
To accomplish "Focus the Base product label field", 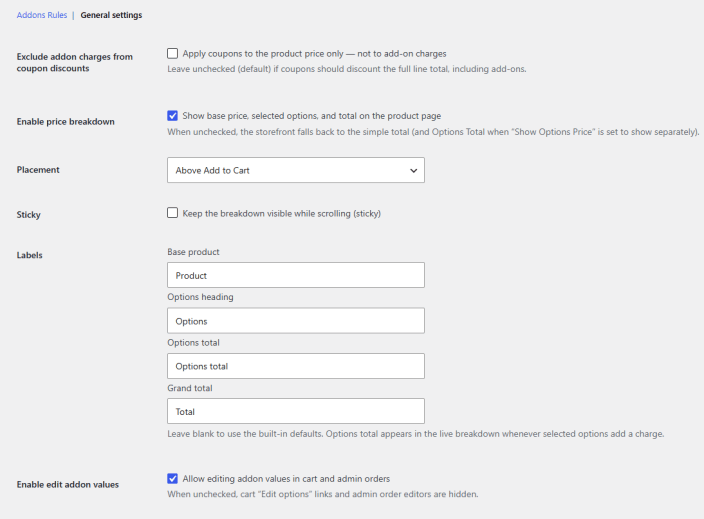I will [296, 275].
